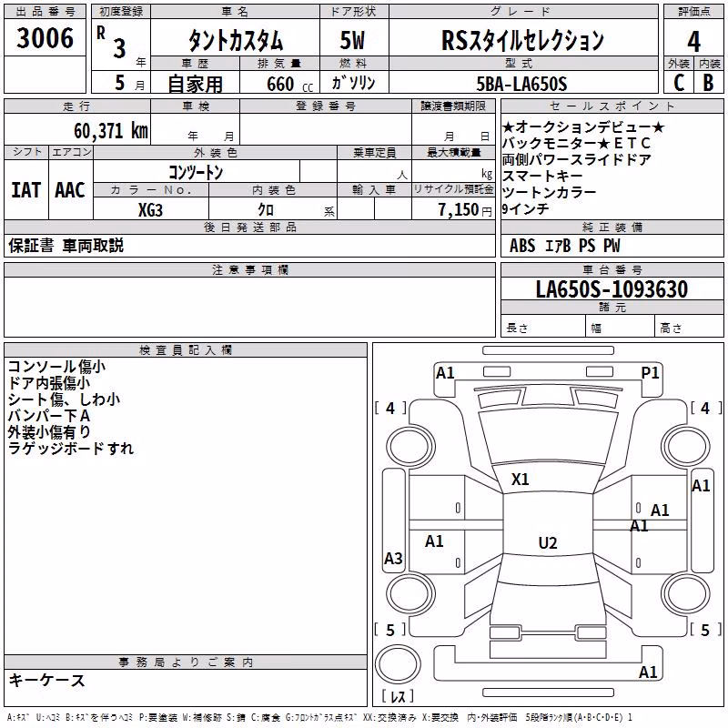728x728 pixels.
Task: Click sales point ツートンカラー
Action: [550, 192]
